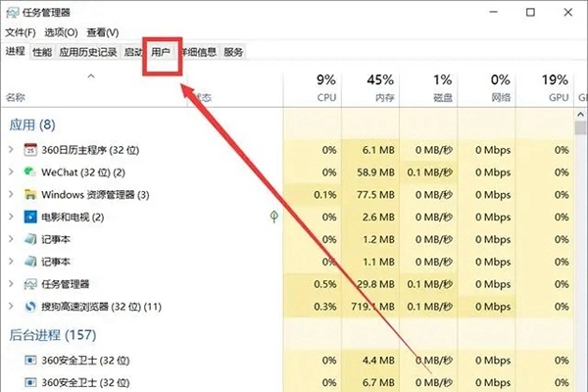Expand the 360日历主程序 process group
The image size is (588, 392).
coord(11,150)
